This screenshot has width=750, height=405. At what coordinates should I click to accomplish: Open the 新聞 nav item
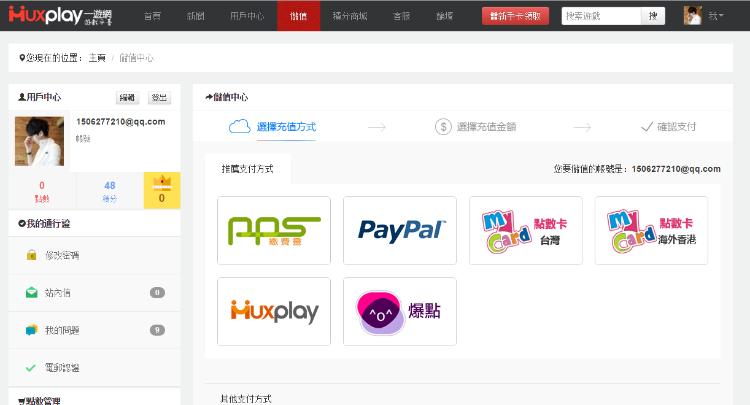196,16
